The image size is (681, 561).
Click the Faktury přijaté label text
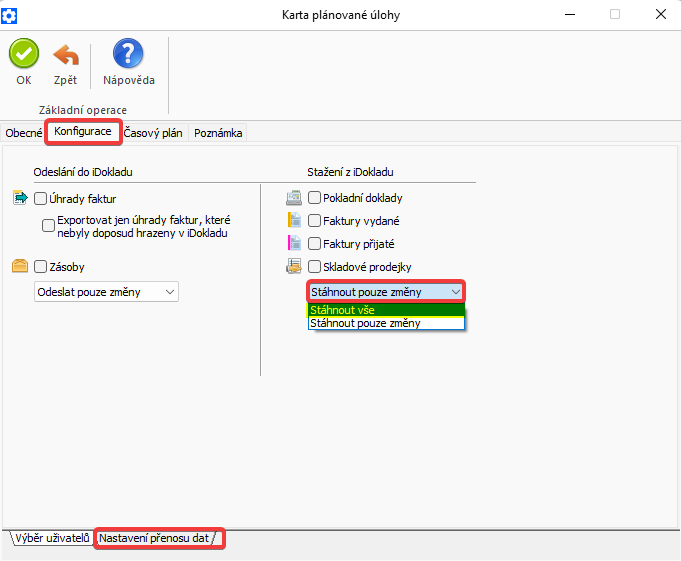tap(359, 244)
